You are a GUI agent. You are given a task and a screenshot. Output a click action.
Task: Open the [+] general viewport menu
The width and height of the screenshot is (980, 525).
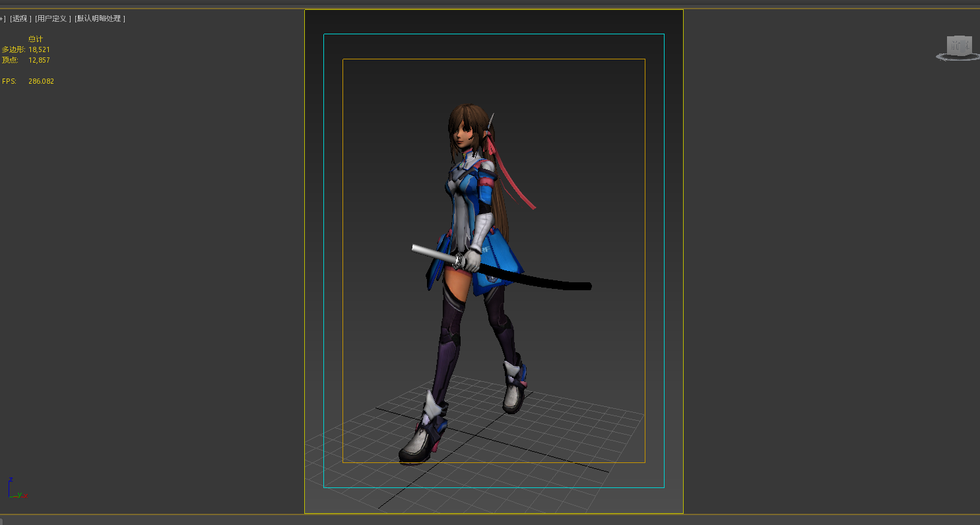pos(2,18)
